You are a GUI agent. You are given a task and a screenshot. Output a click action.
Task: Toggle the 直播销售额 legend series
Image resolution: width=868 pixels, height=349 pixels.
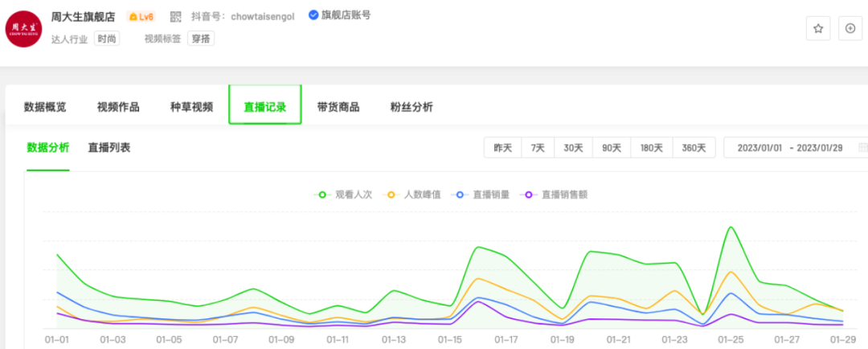555,194
